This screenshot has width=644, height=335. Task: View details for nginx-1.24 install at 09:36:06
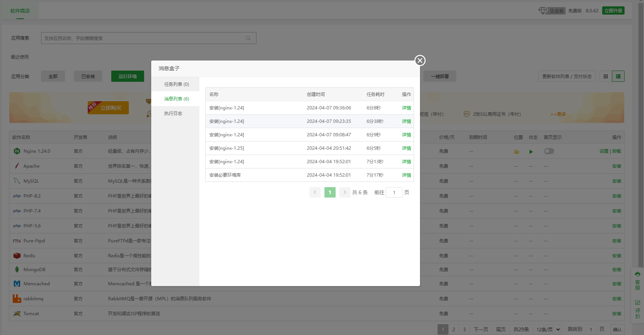coord(406,108)
